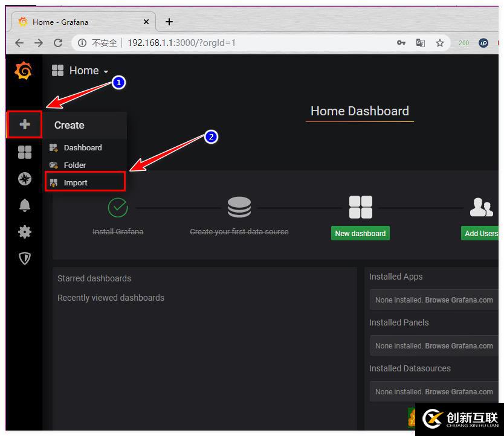The height and width of the screenshot is (436, 504).
Task: Click the Install Grafana text
Action: click(118, 232)
